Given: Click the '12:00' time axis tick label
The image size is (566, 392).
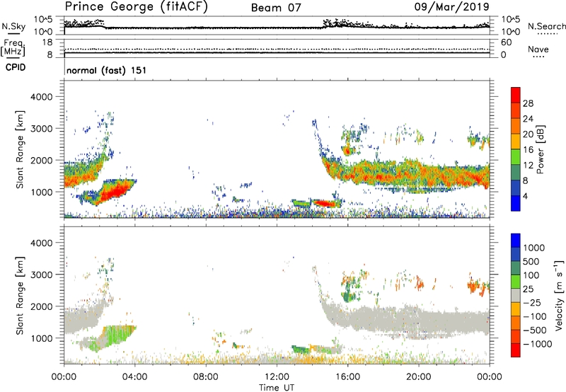Looking at the screenshot, I should click(x=277, y=377).
